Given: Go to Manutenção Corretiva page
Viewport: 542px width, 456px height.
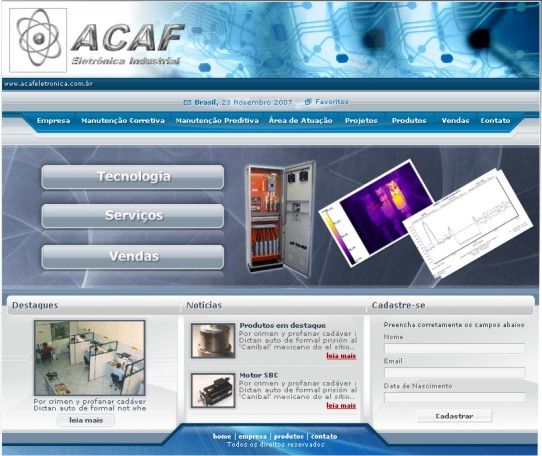Looking at the screenshot, I should click(x=123, y=121).
